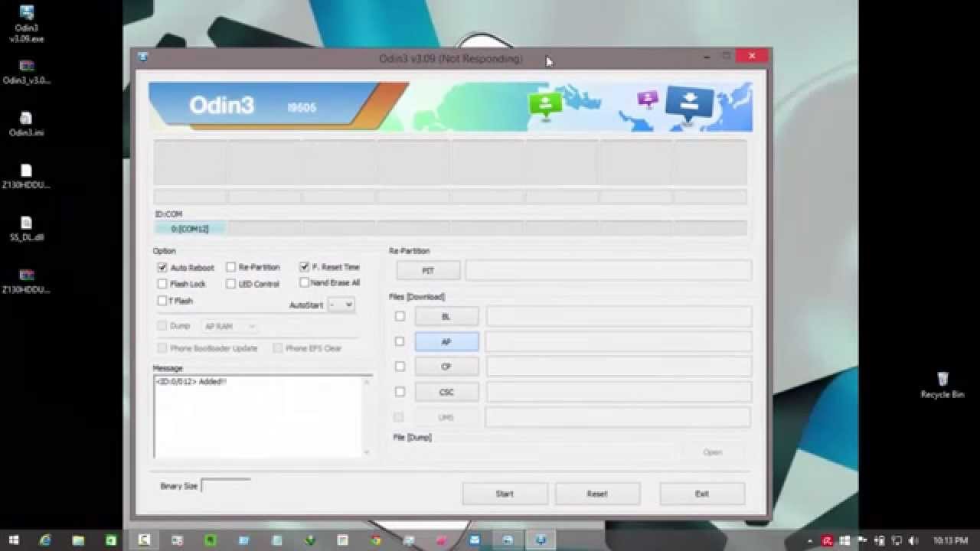
Task: Open Google Chrome from the taskbar
Action: (375, 540)
